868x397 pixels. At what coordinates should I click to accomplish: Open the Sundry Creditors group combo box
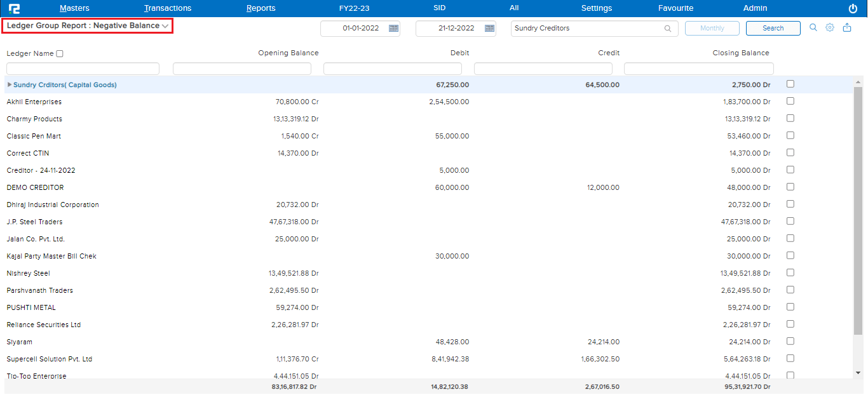588,29
